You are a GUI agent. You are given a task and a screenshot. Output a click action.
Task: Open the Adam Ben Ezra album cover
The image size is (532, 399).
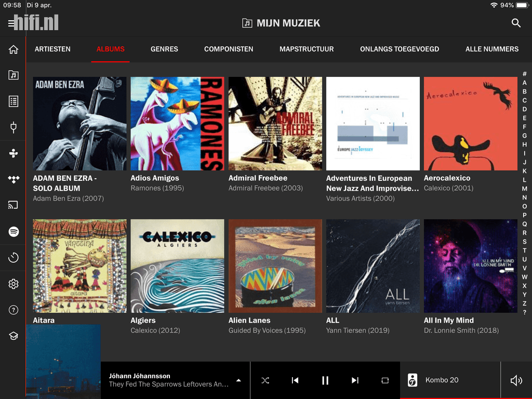pos(79,124)
